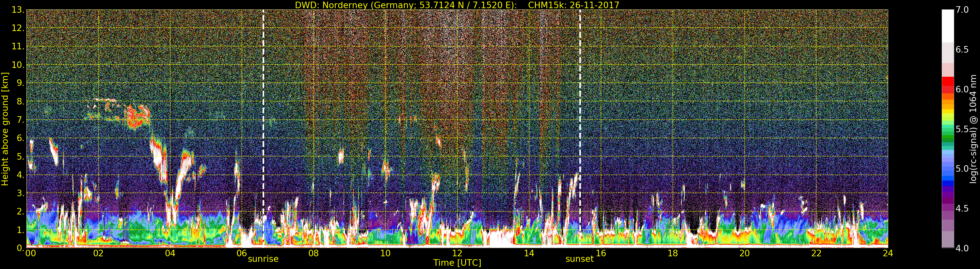Click the "12." height axis tick label
Viewport: 980px width, 269px height.
coord(18,28)
